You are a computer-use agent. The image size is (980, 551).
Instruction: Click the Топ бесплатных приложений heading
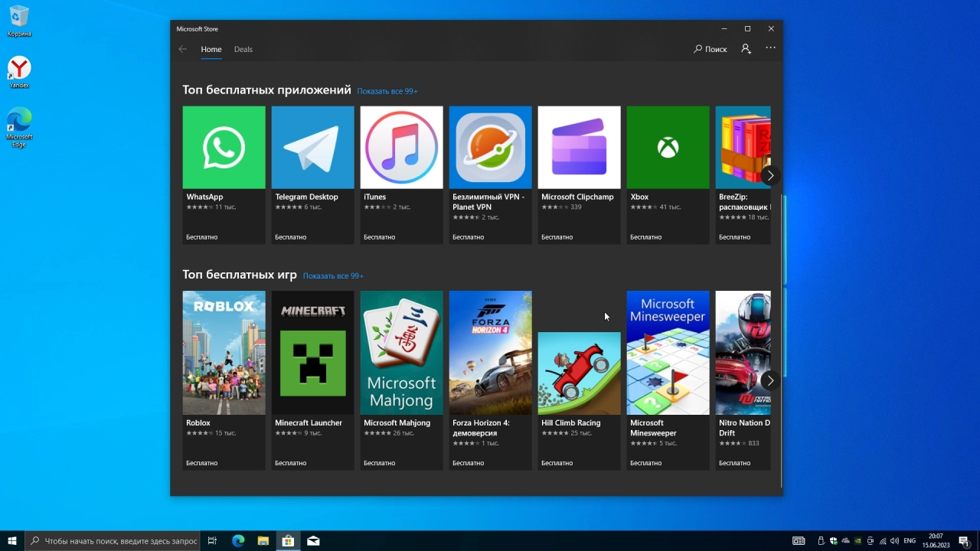point(266,90)
